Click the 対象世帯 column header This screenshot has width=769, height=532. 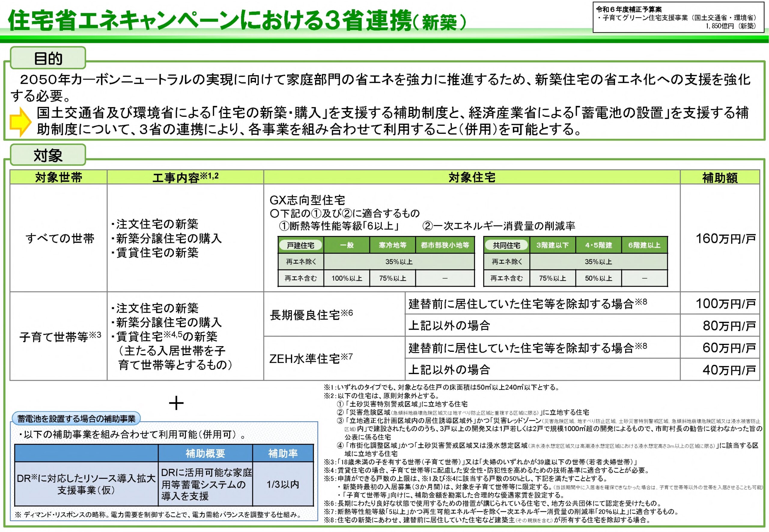(x=59, y=177)
